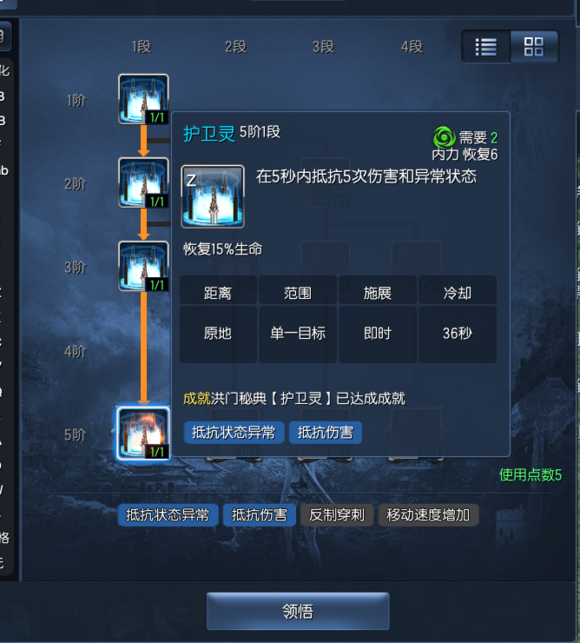Click the 使用点数5 points label
This screenshot has width=580, height=643.
click(530, 475)
